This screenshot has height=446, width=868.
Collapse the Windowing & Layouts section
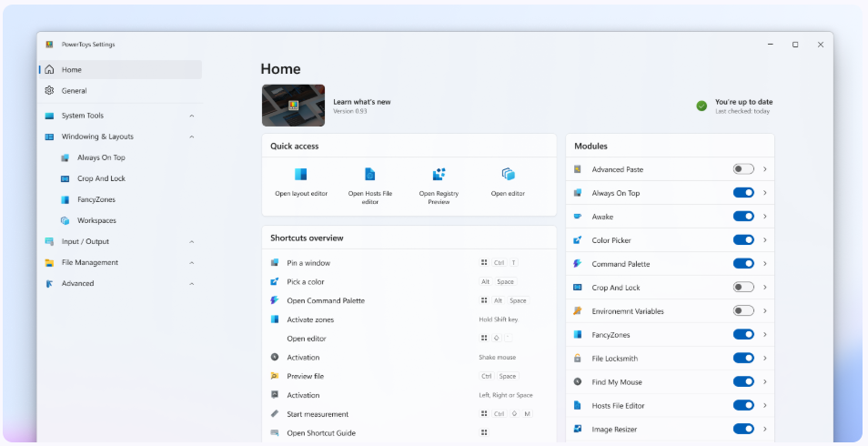pos(192,137)
